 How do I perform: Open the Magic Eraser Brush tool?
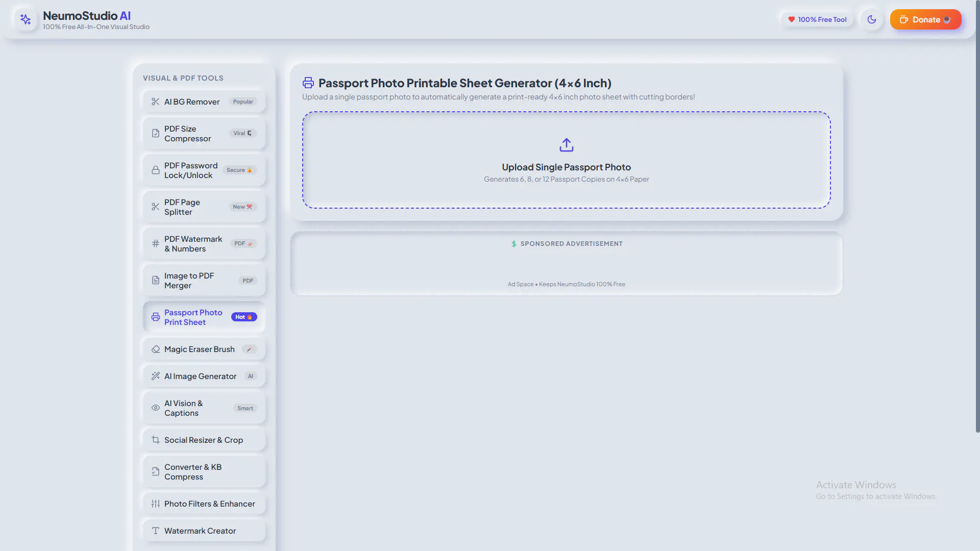tap(204, 349)
